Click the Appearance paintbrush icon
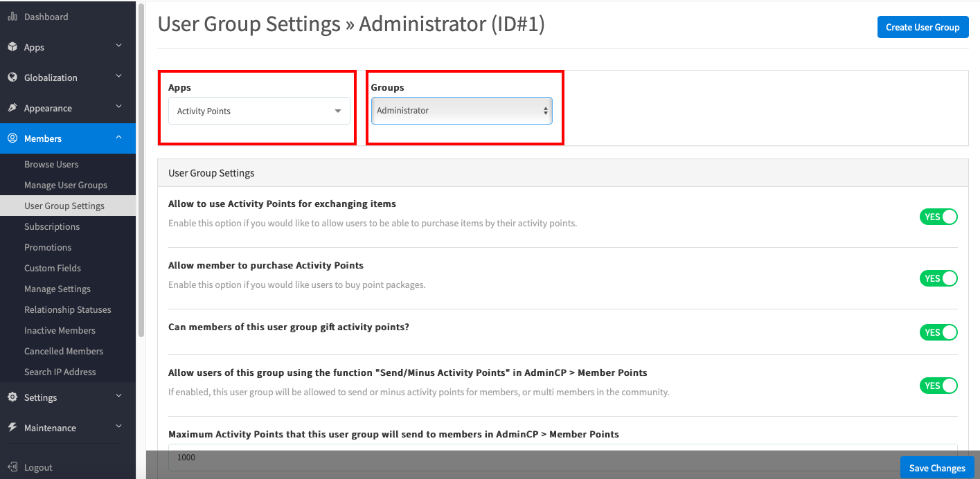Screen dimensions: 980x479 pyautogui.click(x=12, y=108)
